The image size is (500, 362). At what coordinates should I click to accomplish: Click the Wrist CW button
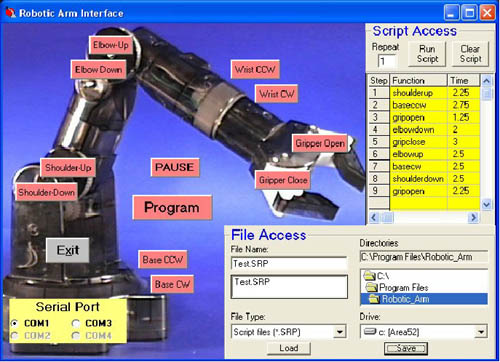277,94
